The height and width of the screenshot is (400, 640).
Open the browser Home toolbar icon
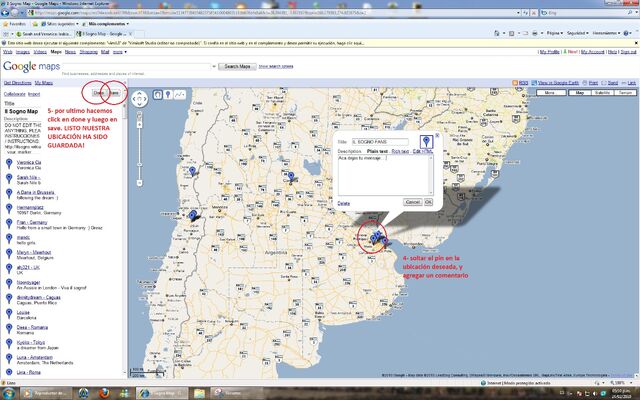click(497, 33)
